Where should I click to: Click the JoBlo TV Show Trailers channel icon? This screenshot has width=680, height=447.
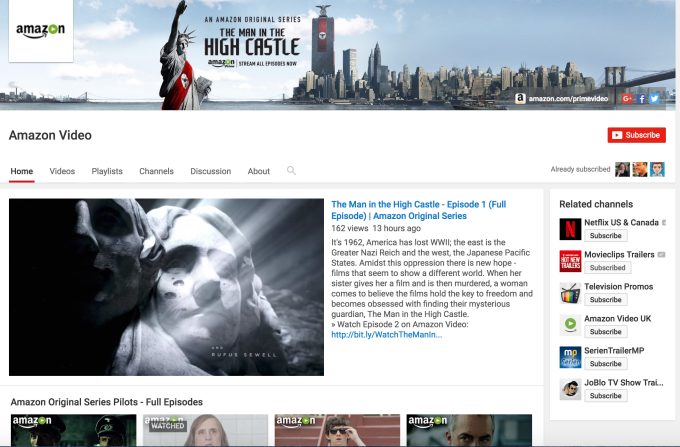pos(570,389)
